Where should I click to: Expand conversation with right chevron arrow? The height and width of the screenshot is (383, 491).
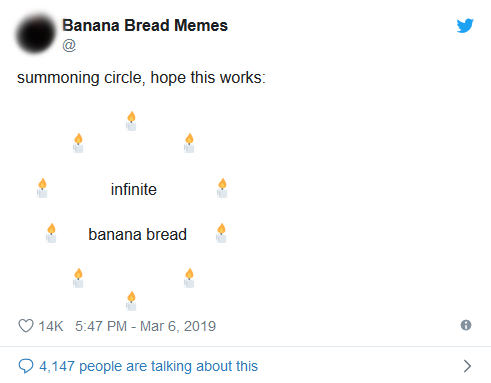pos(467,366)
